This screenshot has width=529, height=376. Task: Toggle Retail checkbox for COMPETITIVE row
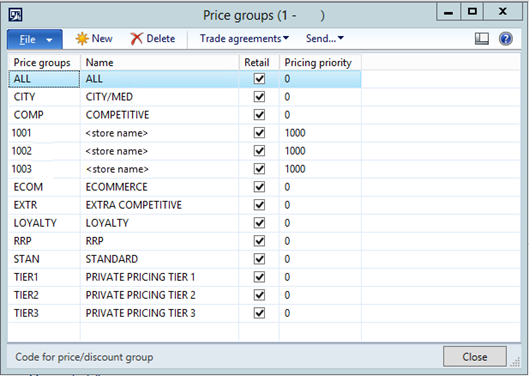point(259,115)
